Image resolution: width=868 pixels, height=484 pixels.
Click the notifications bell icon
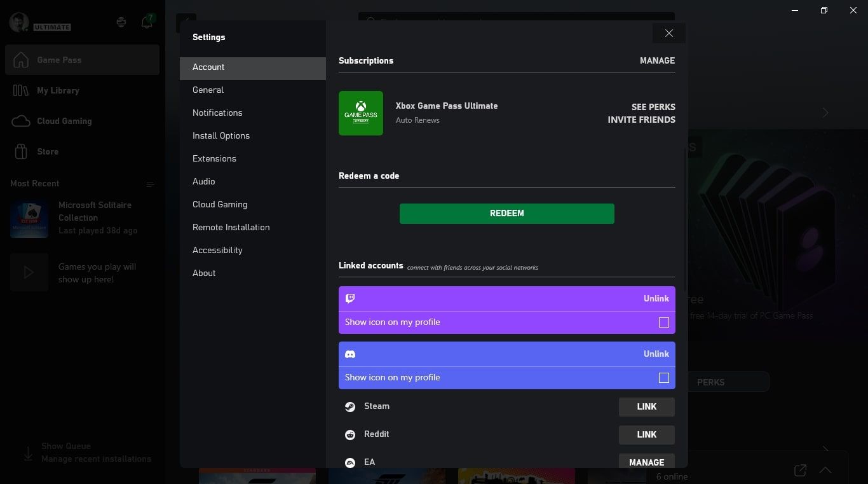coord(147,22)
